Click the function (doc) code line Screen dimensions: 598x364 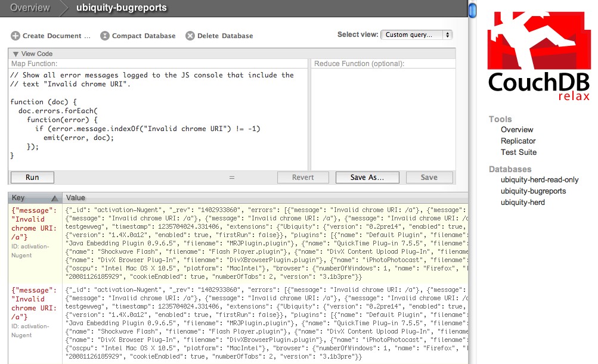click(x=43, y=102)
